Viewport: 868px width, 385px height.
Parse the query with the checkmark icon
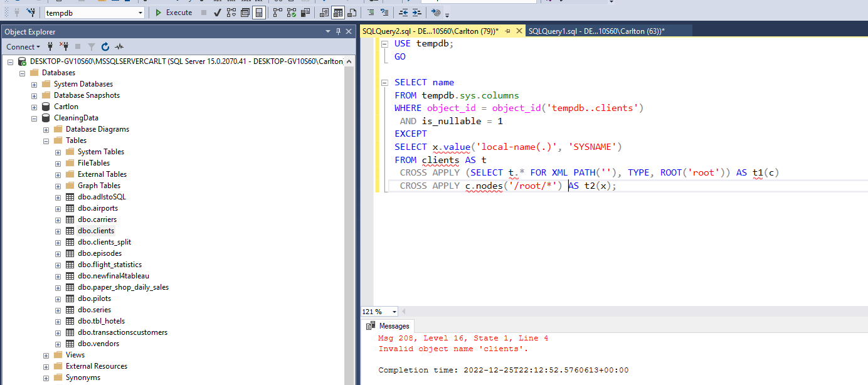click(218, 13)
